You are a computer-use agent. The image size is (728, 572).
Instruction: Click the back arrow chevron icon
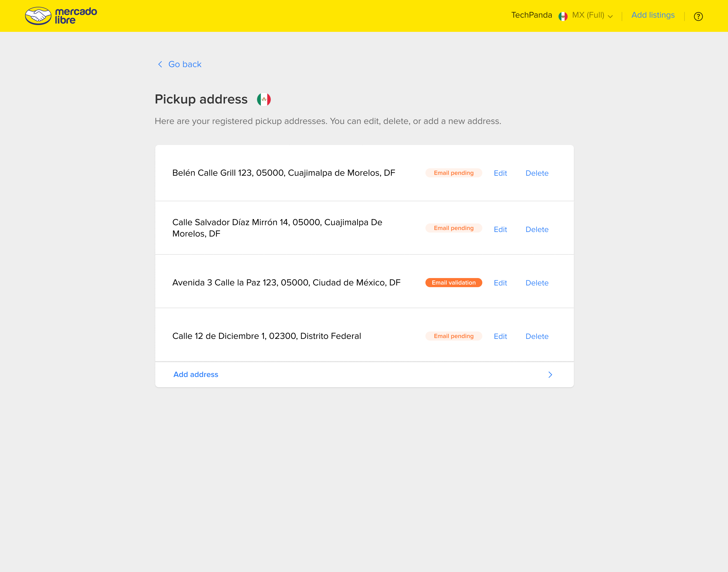click(160, 64)
